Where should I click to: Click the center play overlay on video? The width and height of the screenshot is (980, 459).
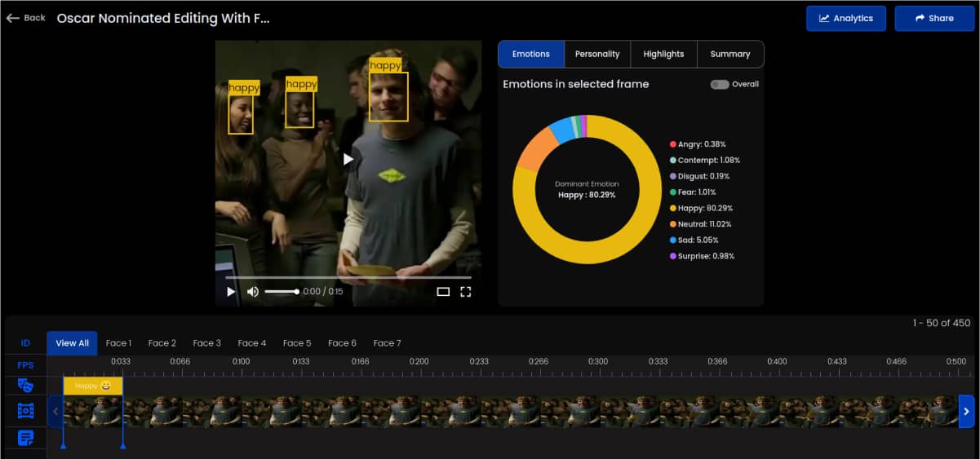click(348, 159)
